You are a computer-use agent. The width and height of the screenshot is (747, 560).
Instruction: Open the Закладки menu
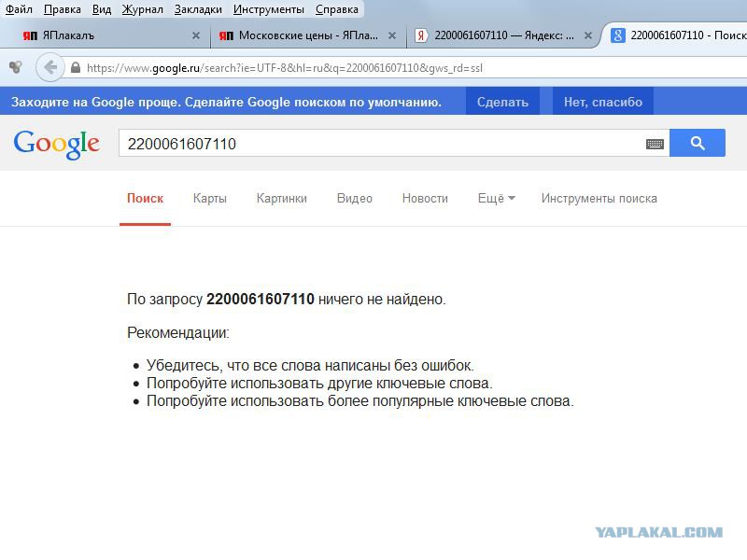click(x=198, y=9)
